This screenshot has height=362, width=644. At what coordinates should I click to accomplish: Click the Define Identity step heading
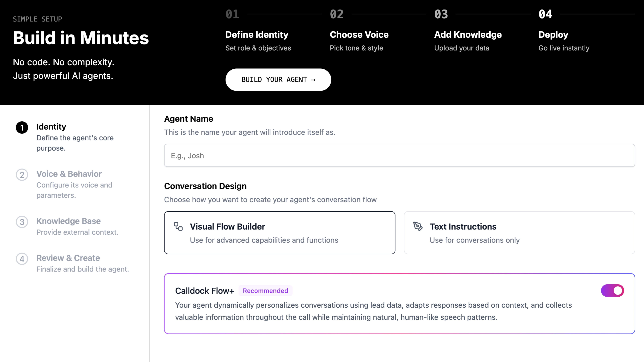[x=257, y=35]
